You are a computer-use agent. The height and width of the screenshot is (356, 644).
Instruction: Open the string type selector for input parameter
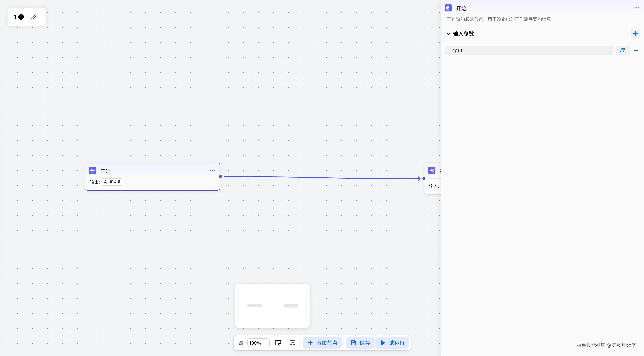tap(623, 50)
